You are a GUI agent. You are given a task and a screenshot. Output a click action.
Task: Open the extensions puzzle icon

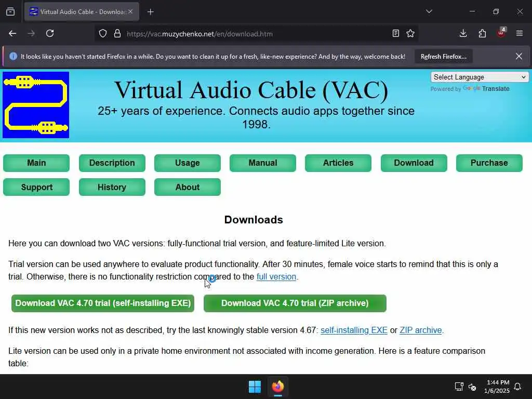point(482,34)
